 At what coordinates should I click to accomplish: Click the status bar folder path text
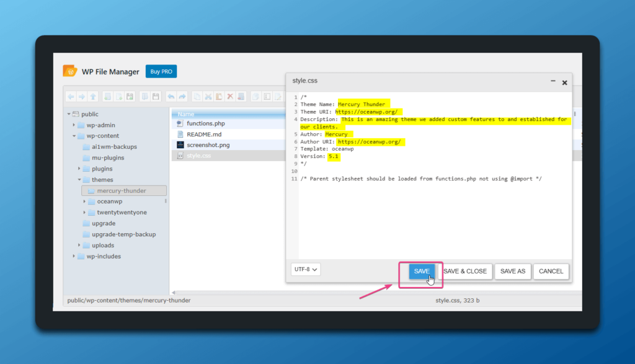129,300
